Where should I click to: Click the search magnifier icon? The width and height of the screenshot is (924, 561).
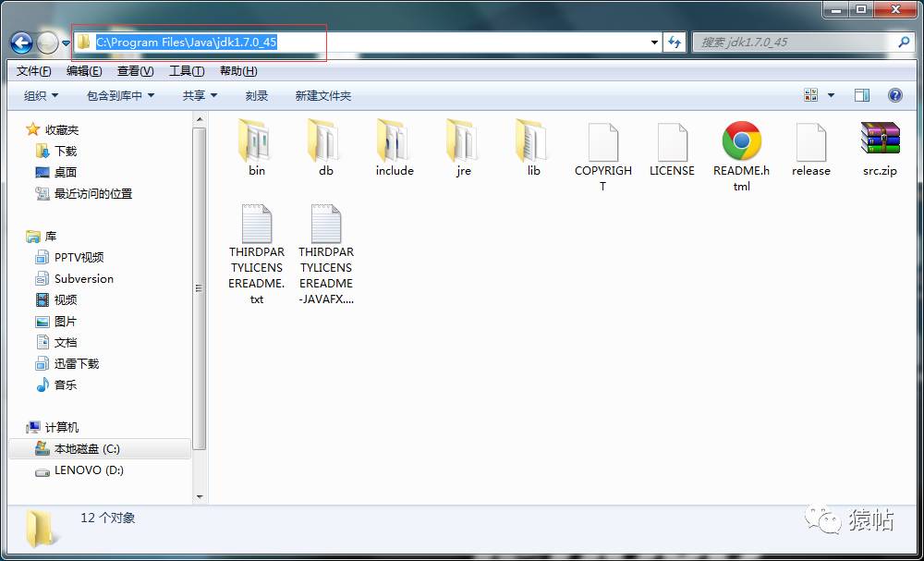(x=904, y=42)
